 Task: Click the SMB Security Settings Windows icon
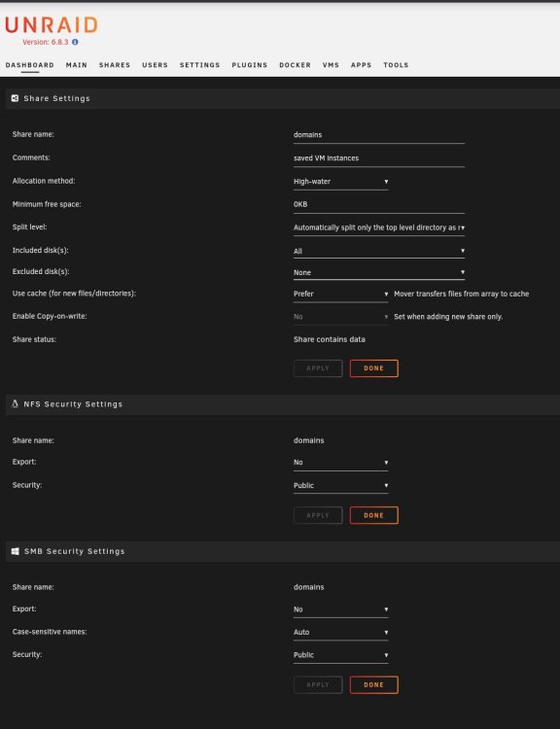point(15,551)
